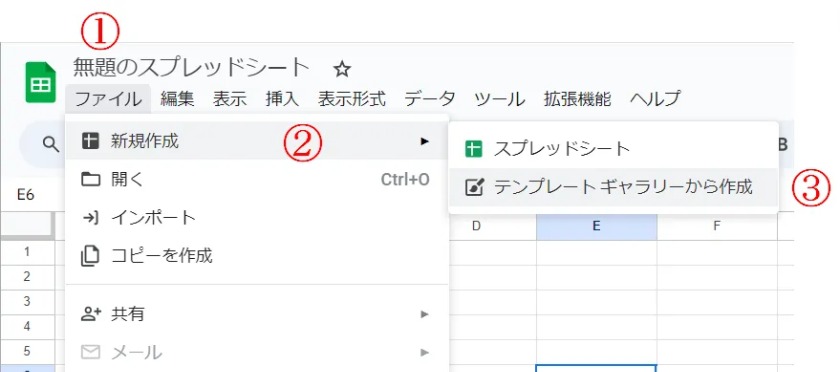Click the select-all corner box

[27, 225]
